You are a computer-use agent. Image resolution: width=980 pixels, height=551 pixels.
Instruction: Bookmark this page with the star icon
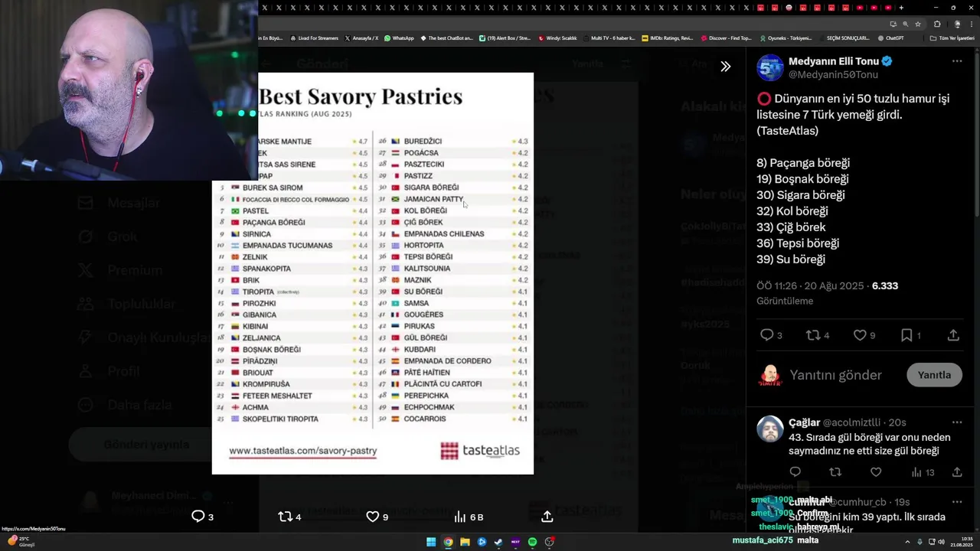[x=918, y=24]
